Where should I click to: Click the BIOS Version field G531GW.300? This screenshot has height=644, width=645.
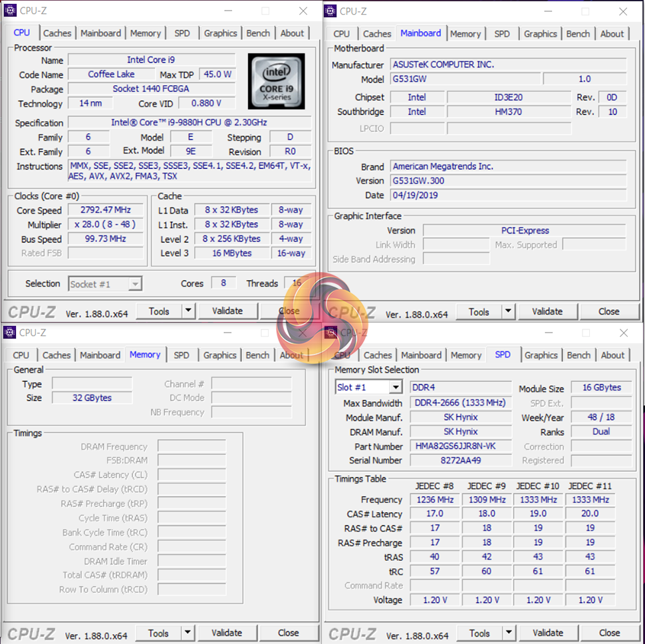point(508,181)
